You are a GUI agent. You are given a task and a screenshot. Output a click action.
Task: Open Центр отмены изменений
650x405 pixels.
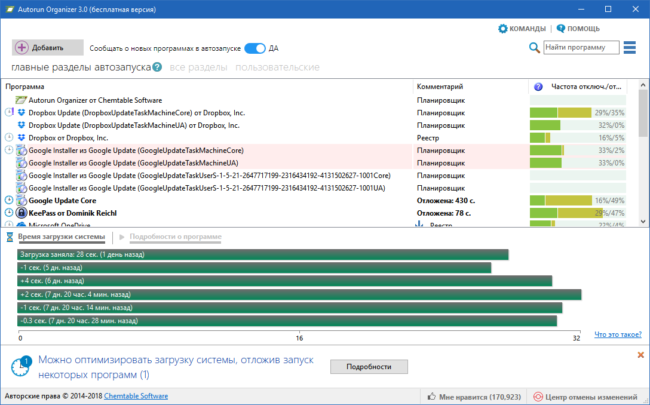(x=585, y=397)
